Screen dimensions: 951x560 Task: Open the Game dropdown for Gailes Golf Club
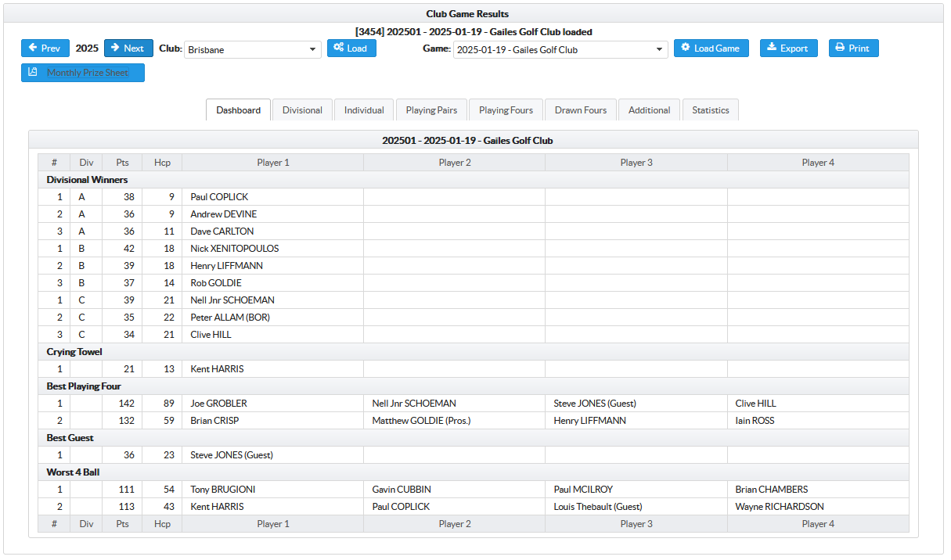point(560,50)
